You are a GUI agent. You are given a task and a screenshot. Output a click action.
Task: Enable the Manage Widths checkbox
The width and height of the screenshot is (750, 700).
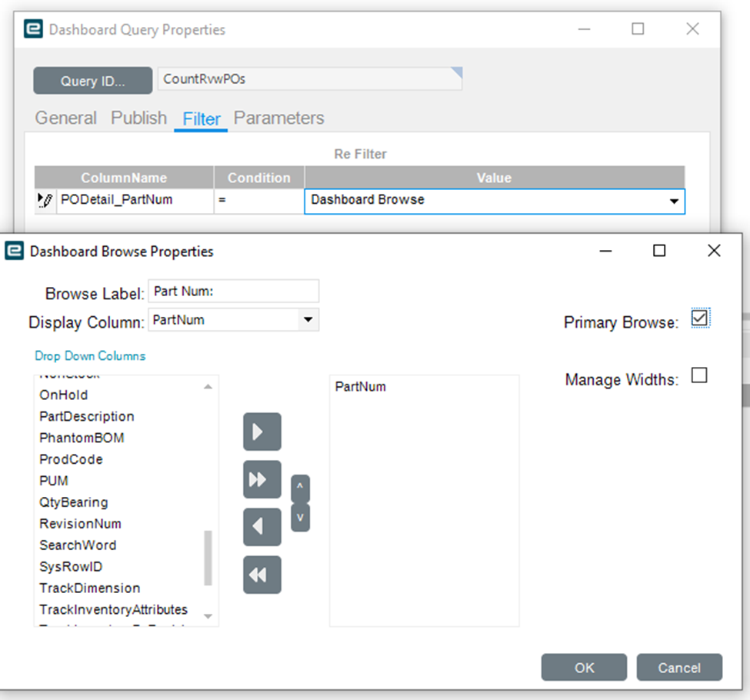point(699,375)
